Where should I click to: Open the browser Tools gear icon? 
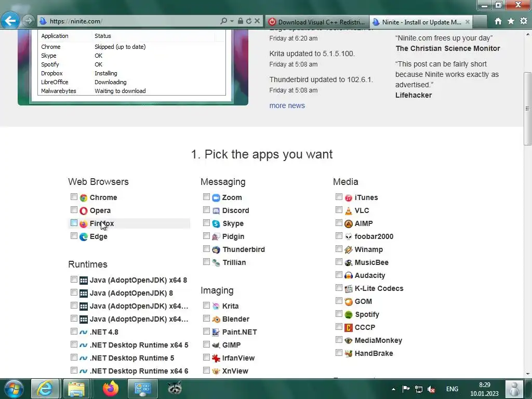tap(524, 21)
